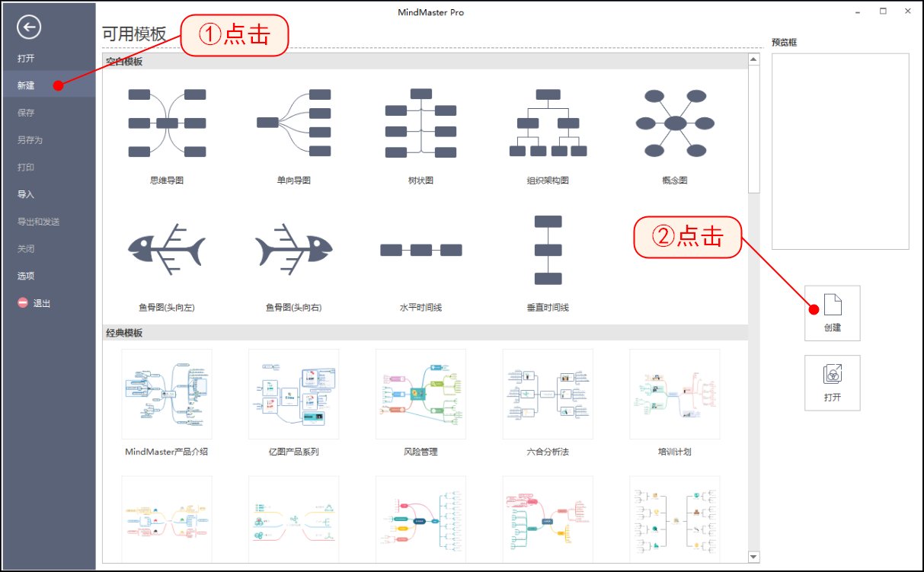Click the back arrow at top left
This screenshot has width=924, height=572.
coord(28,27)
